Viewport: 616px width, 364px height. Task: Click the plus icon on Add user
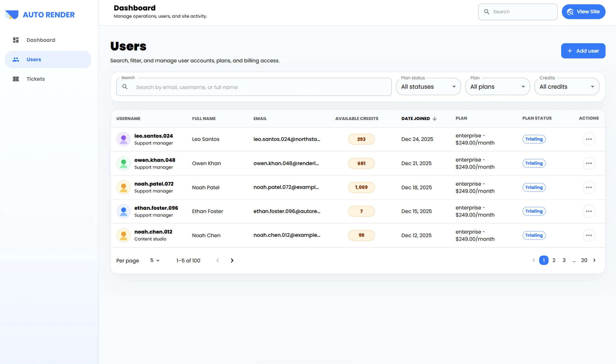[x=570, y=51]
